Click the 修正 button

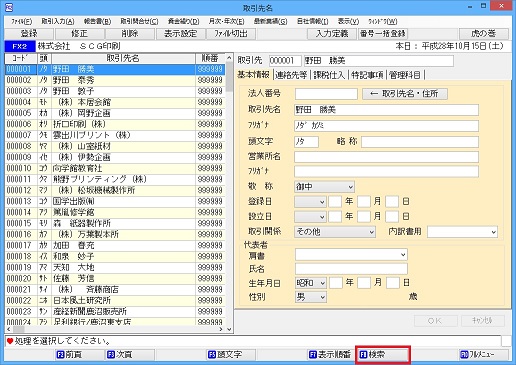[80, 34]
